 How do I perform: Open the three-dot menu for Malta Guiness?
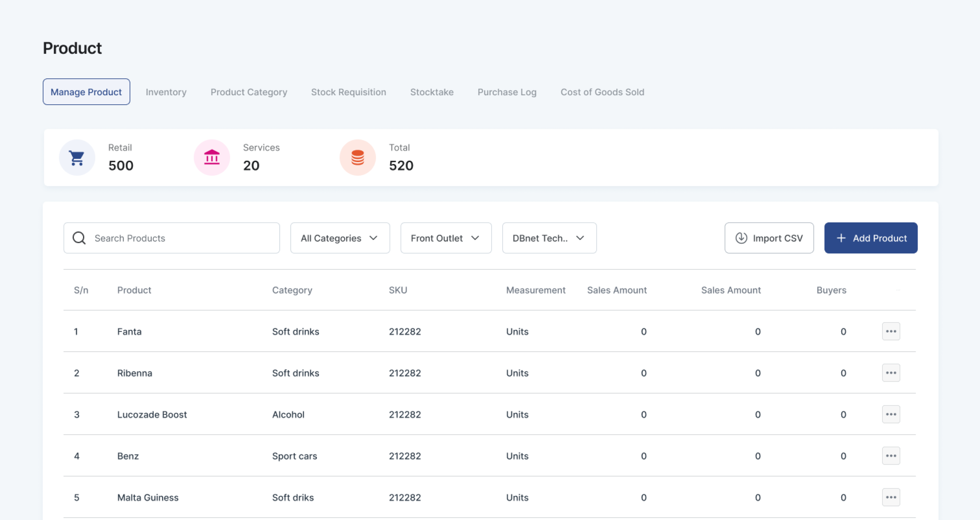[891, 497]
